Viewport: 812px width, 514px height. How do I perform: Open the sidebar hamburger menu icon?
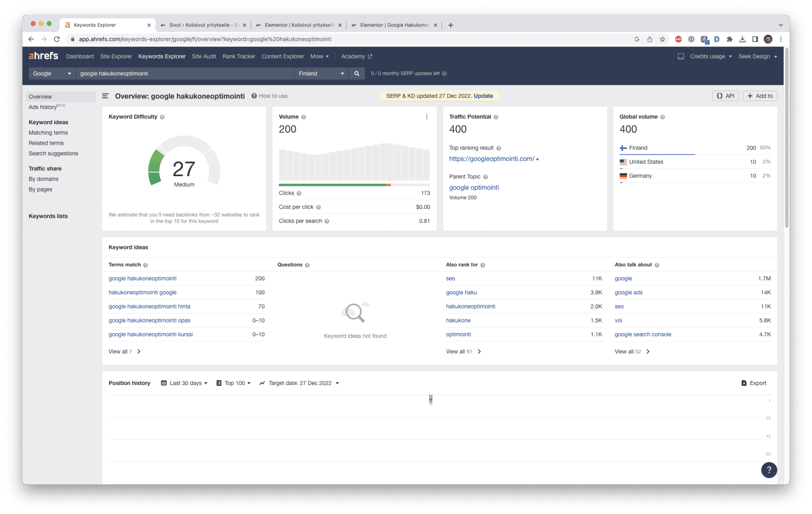[106, 96]
